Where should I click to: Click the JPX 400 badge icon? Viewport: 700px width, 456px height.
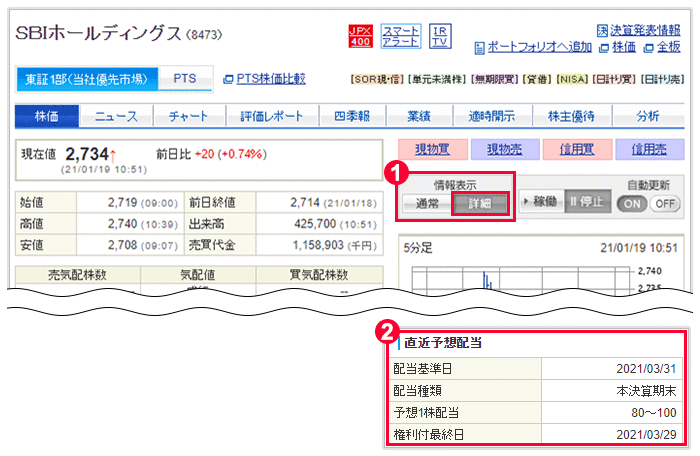pos(360,36)
